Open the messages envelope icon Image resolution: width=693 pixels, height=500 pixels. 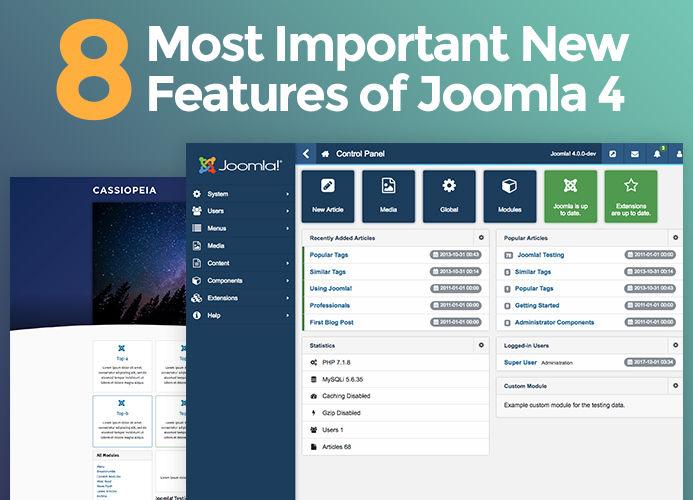pos(634,154)
